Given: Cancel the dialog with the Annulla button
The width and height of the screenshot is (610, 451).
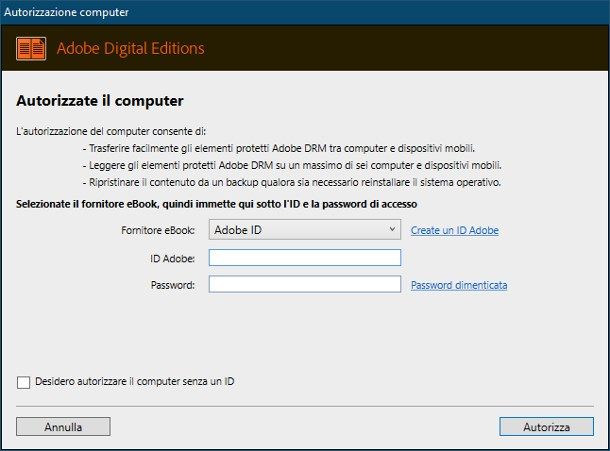Looking at the screenshot, I should pyautogui.click(x=63, y=426).
